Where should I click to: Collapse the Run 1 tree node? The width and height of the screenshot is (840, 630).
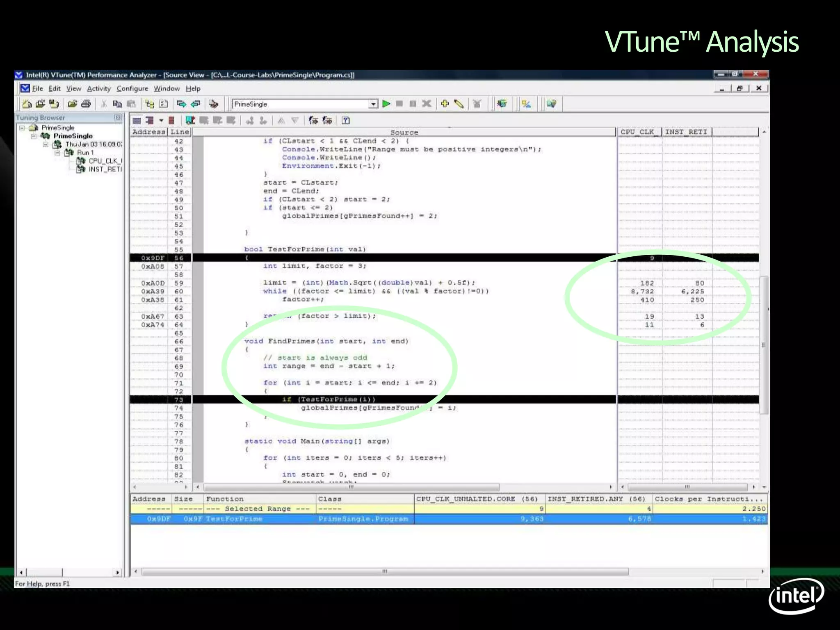[x=57, y=153]
